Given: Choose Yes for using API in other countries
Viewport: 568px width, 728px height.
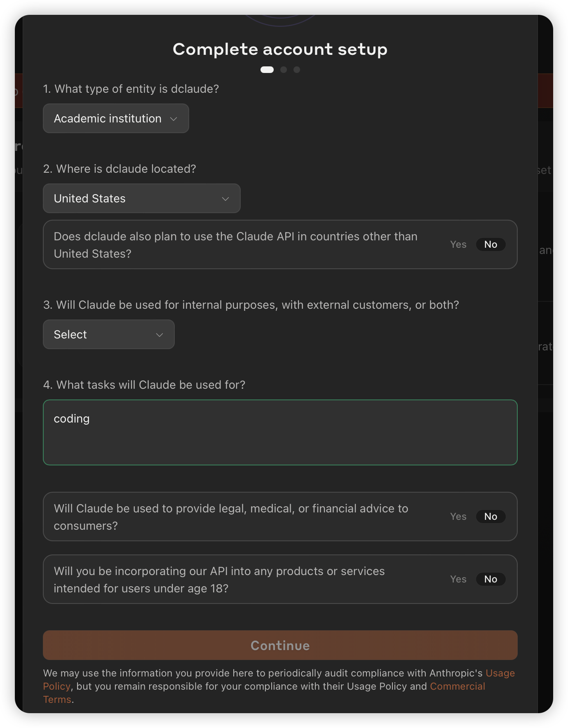Looking at the screenshot, I should pyautogui.click(x=458, y=244).
